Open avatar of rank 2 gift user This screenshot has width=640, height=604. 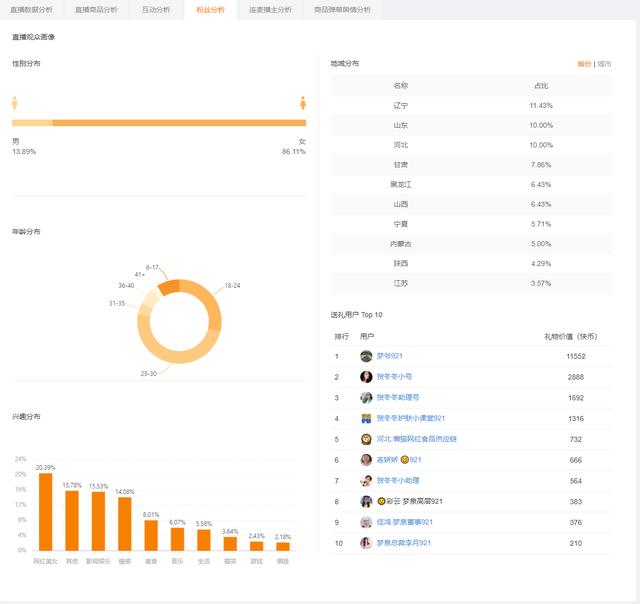click(366, 377)
